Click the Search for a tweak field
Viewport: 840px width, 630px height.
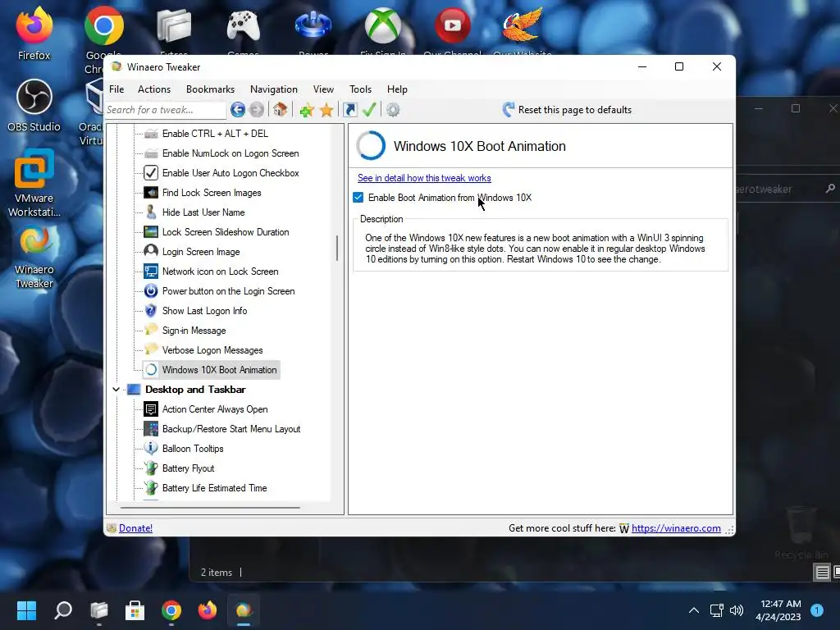coord(166,110)
